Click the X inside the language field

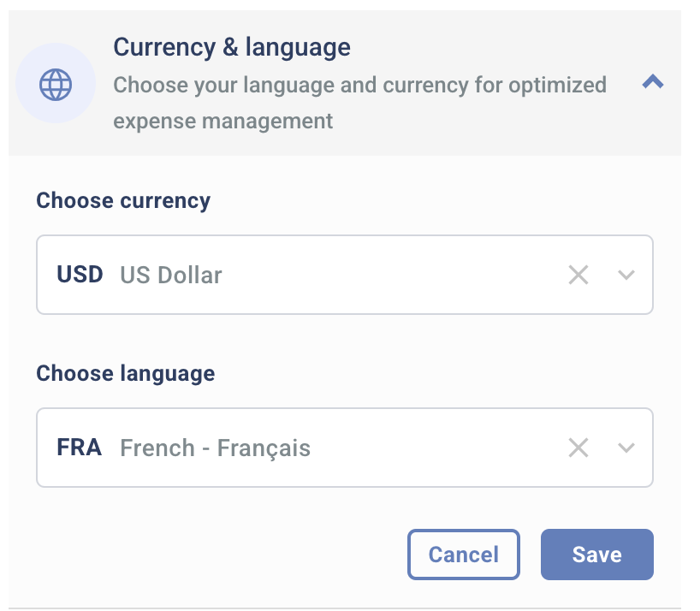(x=578, y=447)
